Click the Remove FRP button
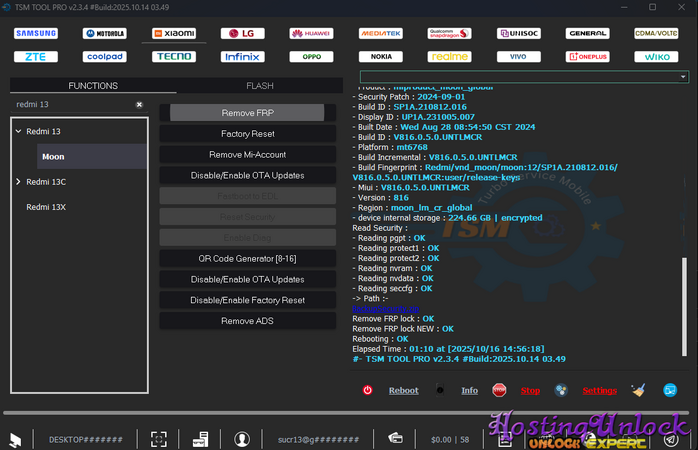This screenshot has width=698, height=450. (247, 113)
